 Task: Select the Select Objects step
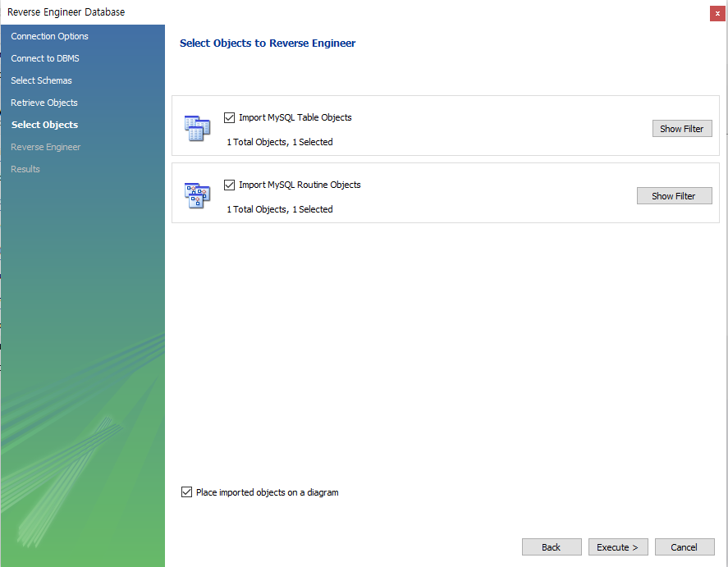44,125
